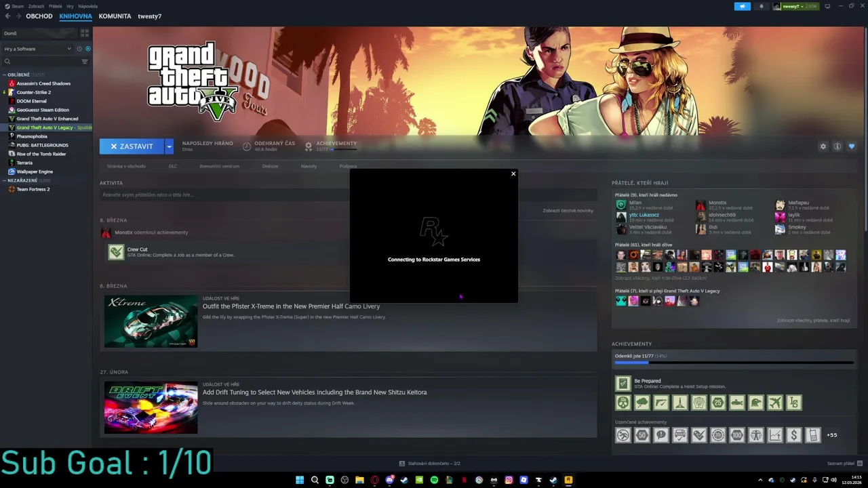Open Rise of the Tomb Raider

click(x=41, y=154)
